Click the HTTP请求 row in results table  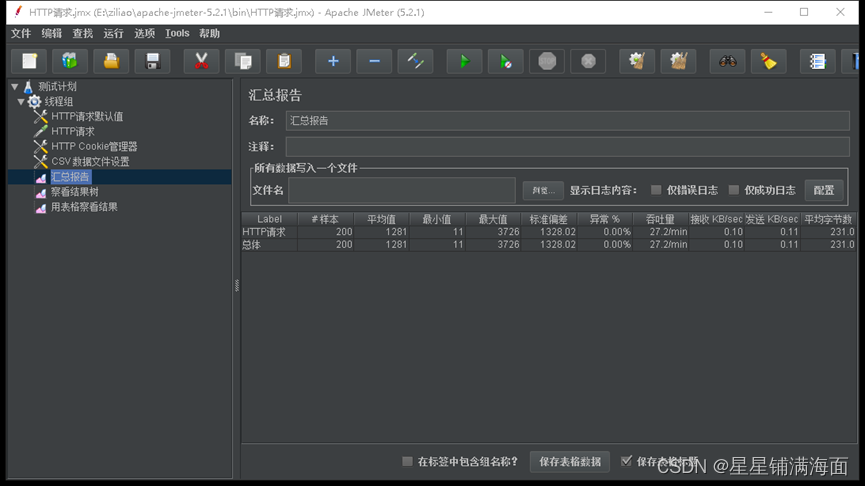pos(548,232)
